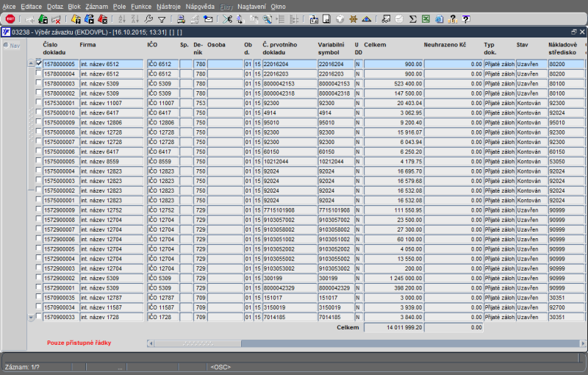588x375 pixels.
Task: Click the IČO 8559 cell
Action: click(162, 161)
